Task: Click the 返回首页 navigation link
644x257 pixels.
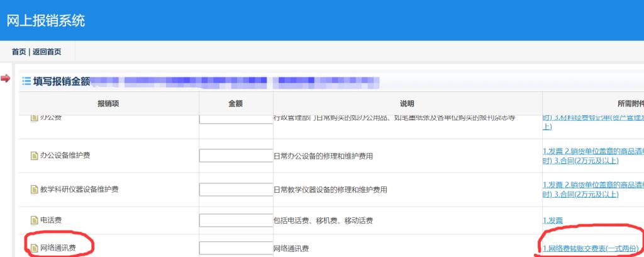Action: click(x=47, y=52)
